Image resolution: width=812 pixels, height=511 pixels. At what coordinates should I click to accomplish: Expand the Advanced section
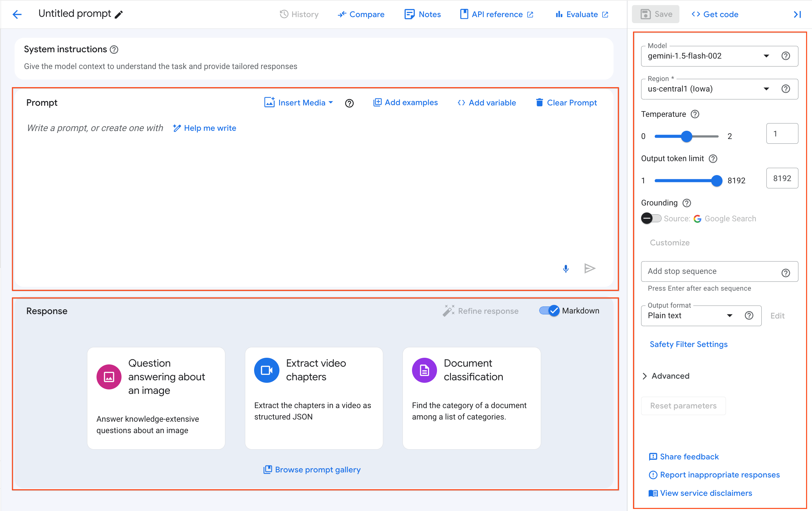(x=666, y=376)
